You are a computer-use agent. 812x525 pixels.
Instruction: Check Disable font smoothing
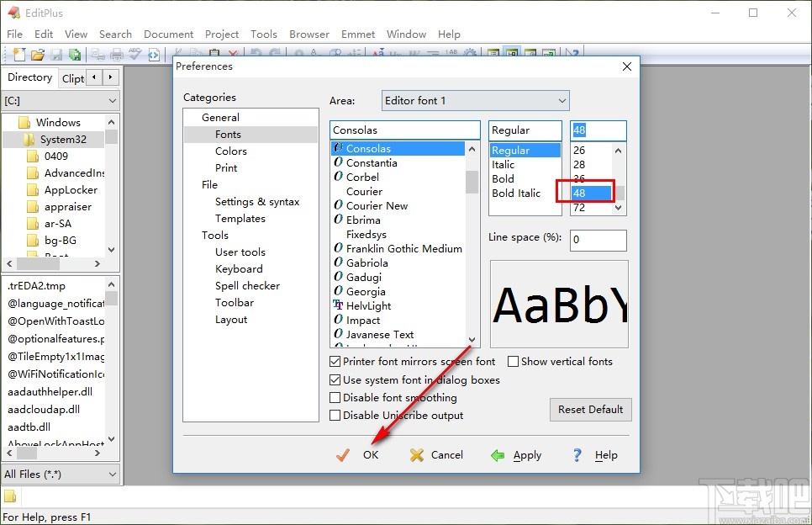335,397
